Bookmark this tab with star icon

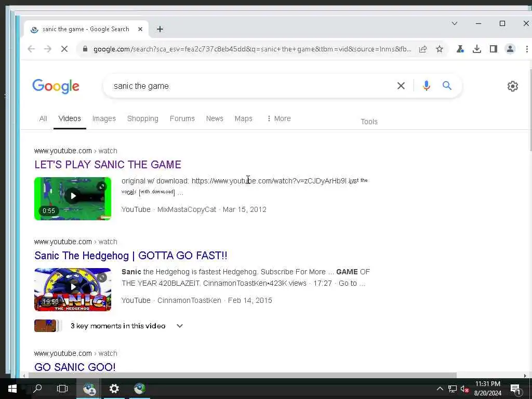(440, 49)
